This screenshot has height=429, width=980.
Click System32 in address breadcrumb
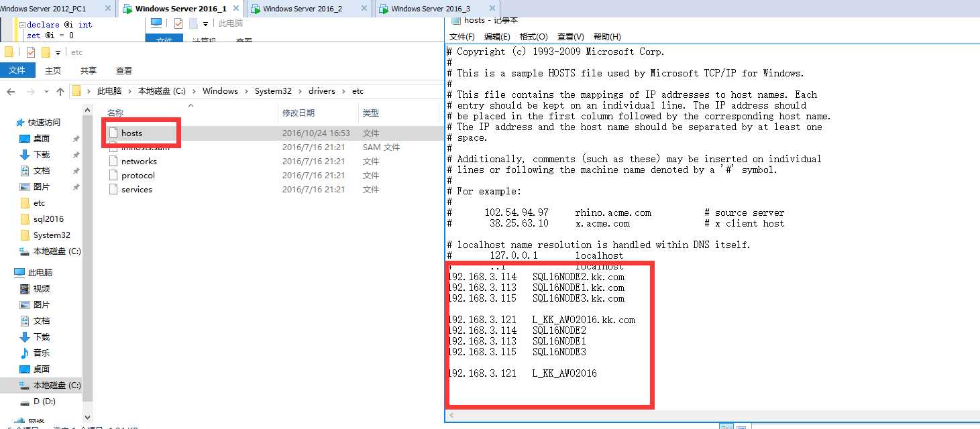click(x=273, y=91)
